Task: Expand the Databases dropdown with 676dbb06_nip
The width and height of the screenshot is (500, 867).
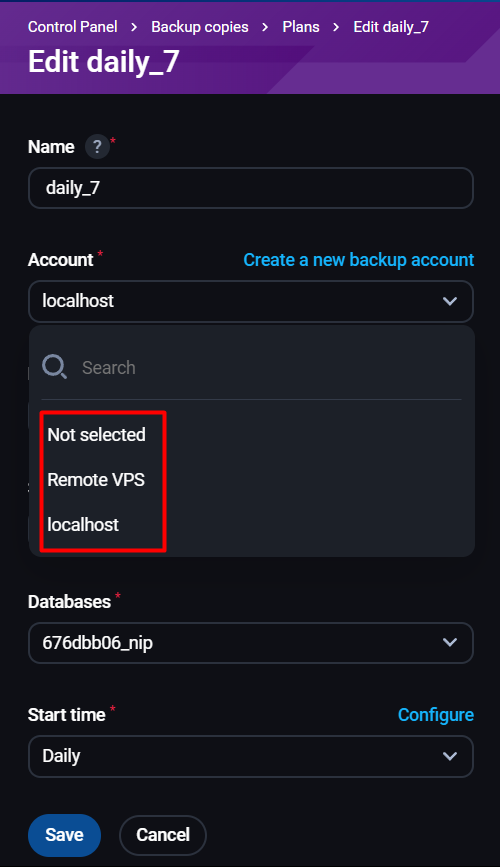Action: (x=251, y=643)
